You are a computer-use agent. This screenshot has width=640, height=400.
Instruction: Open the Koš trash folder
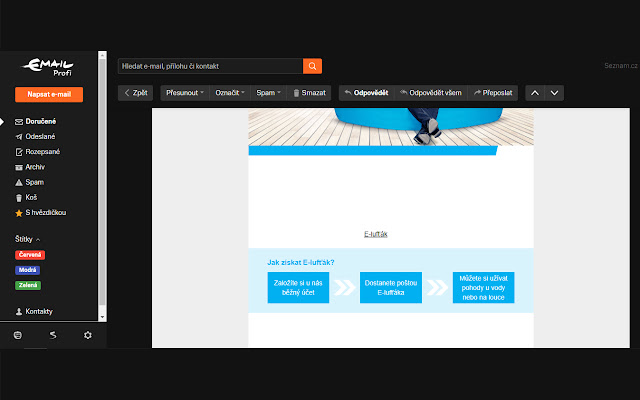(26, 198)
